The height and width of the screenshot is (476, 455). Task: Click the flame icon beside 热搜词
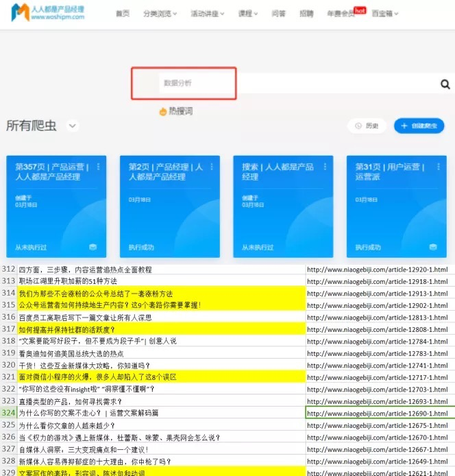point(163,111)
